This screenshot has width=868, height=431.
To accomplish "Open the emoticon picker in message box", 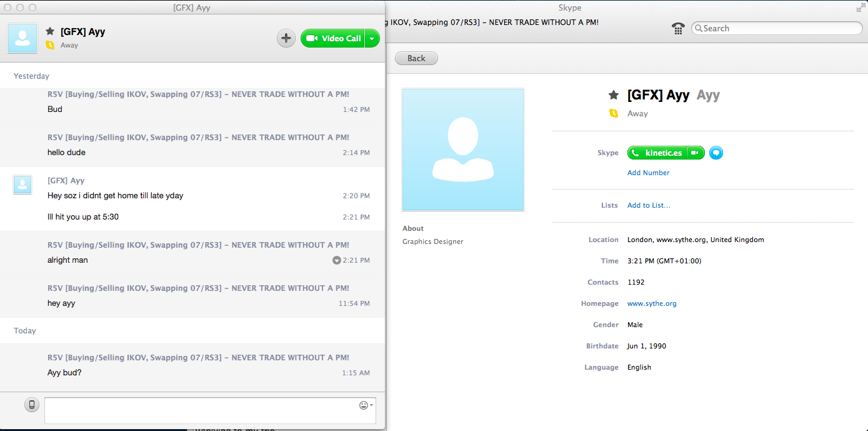I will point(366,405).
